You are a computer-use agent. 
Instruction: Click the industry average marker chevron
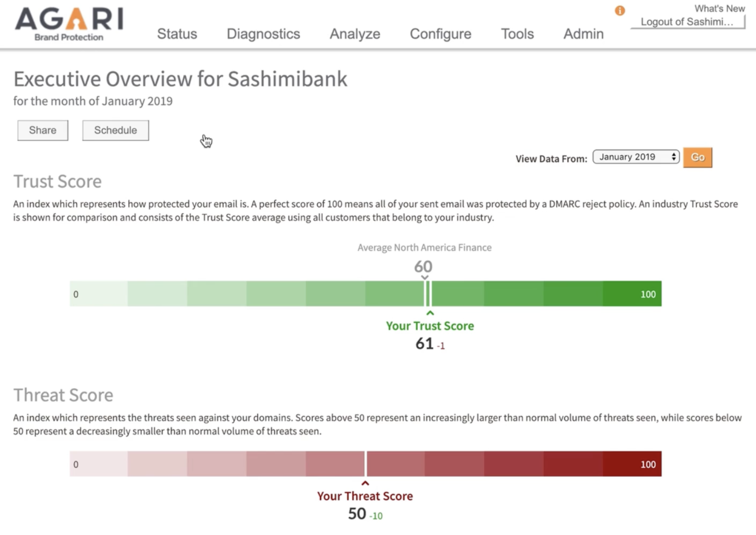[x=425, y=277]
